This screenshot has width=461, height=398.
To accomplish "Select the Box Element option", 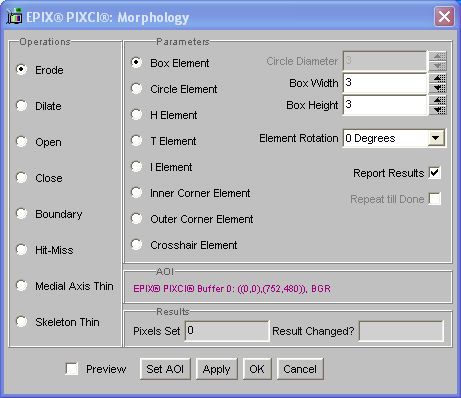I will point(136,63).
